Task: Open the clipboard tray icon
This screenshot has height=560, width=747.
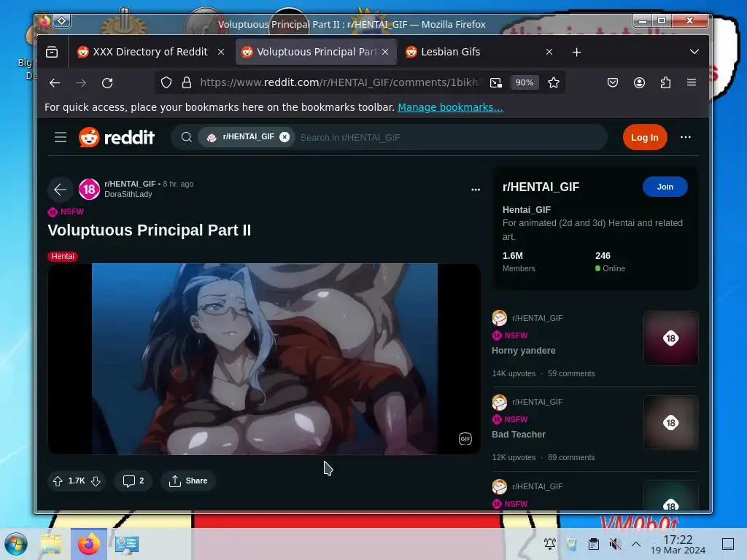Action: point(594,543)
